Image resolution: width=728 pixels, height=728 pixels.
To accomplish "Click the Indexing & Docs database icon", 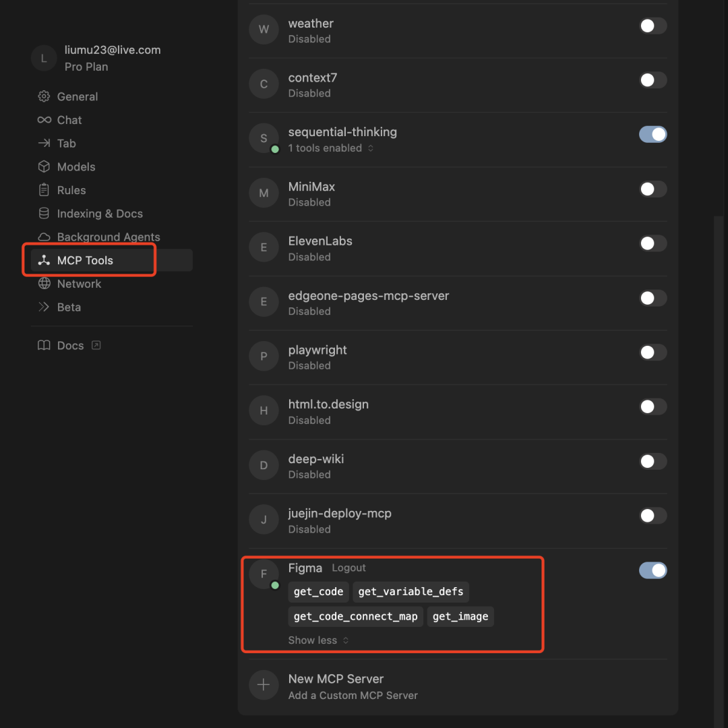I will click(x=44, y=214).
